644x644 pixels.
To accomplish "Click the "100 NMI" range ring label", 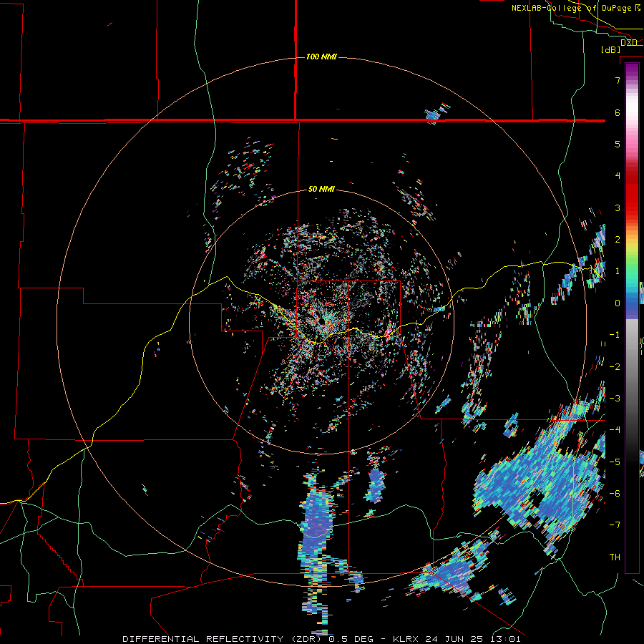I will 321,57.
